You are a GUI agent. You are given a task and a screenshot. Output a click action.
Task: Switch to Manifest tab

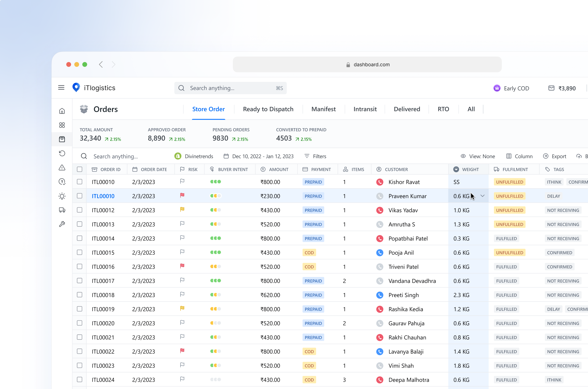coord(323,109)
